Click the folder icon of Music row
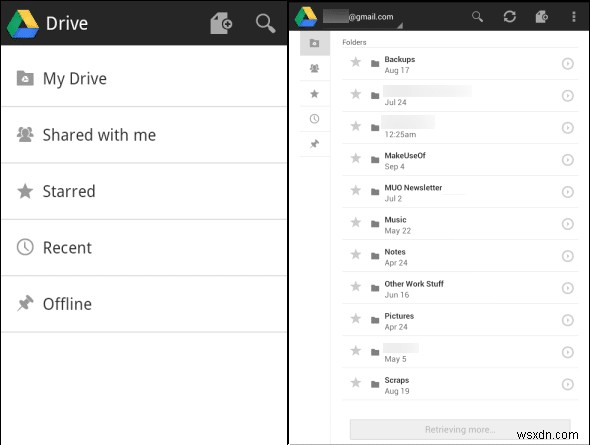This screenshot has width=590, height=445. 375,224
